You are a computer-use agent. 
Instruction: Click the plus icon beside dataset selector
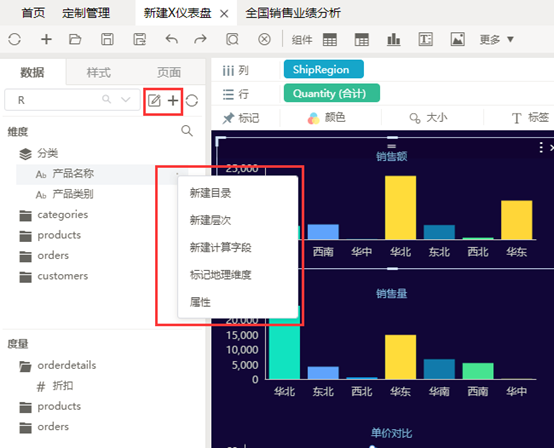[x=173, y=101]
